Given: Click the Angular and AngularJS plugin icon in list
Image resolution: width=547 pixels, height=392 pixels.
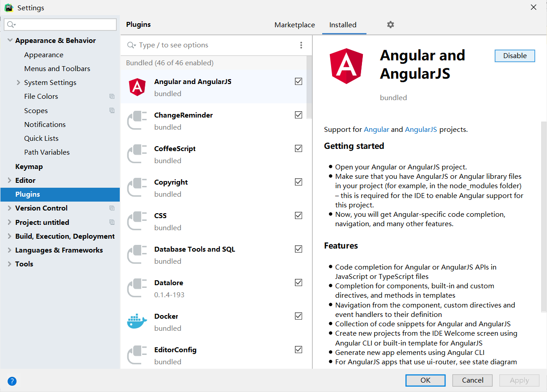Looking at the screenshot, I should [x=137, y=87].
